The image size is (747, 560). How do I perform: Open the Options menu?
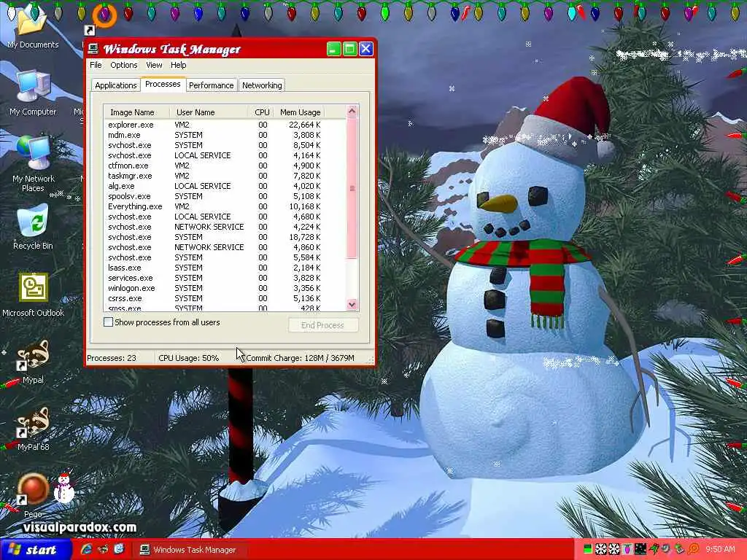(x=123, y=65)
